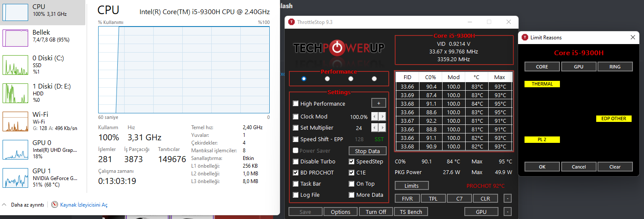Check the More Data option
The height and width of the screenshot is (219, 644).
[x=352, y=195]
